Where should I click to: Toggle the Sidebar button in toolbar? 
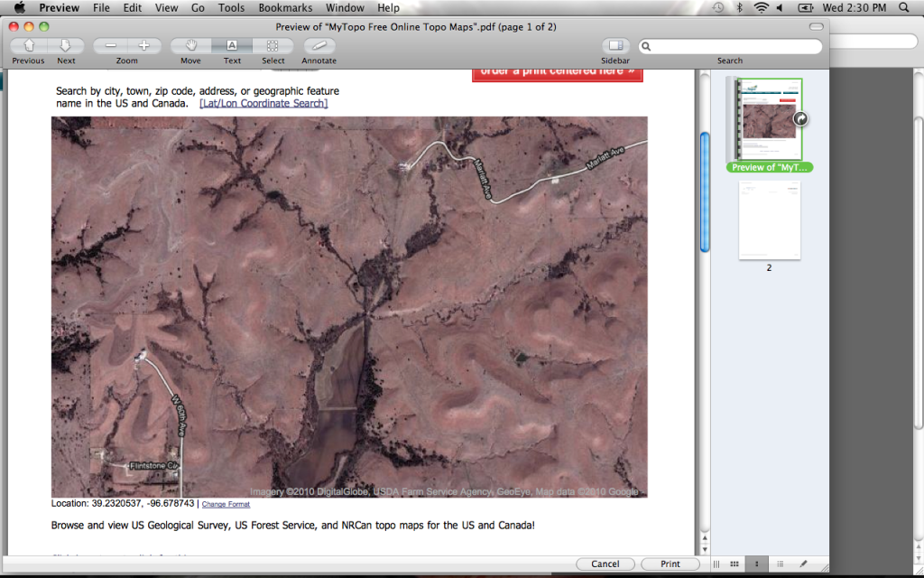click(616, 45)
